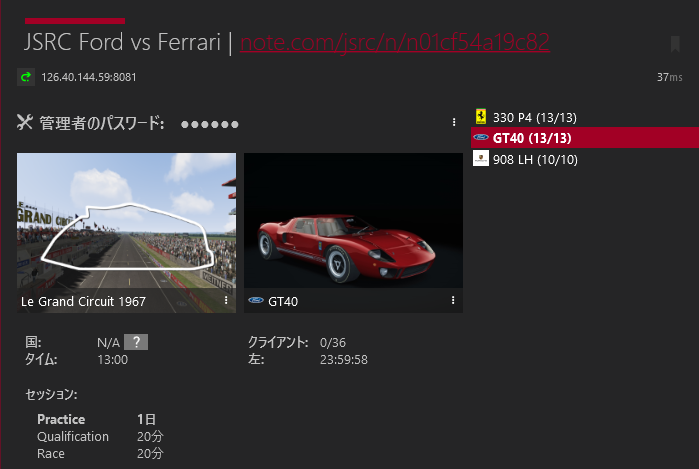The height and width of the screenshot is (469, 699).
Task: Click the unknown country flag icon
Action: pyautogui.click(x=136, y=342)
